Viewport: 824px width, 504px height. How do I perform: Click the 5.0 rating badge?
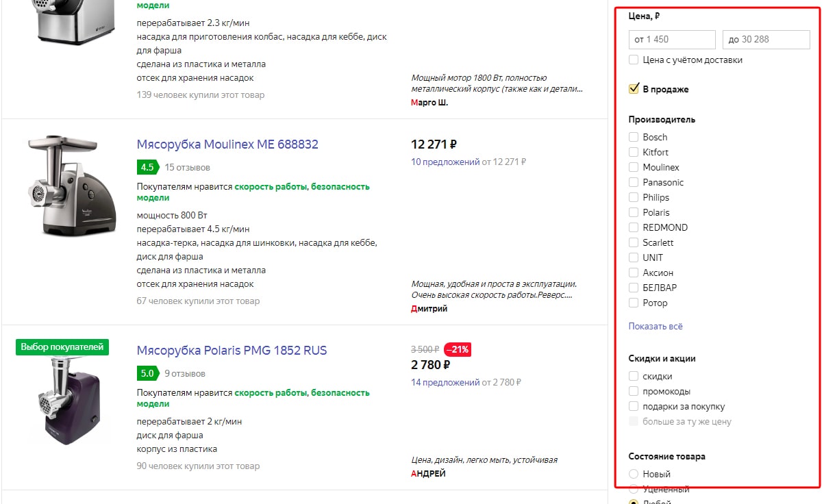147,374
